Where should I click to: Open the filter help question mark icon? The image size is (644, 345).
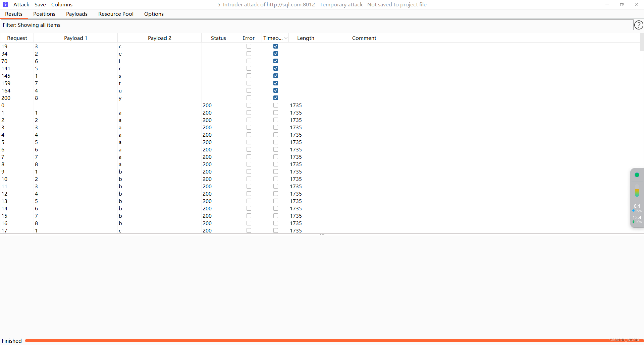point(639,25)
